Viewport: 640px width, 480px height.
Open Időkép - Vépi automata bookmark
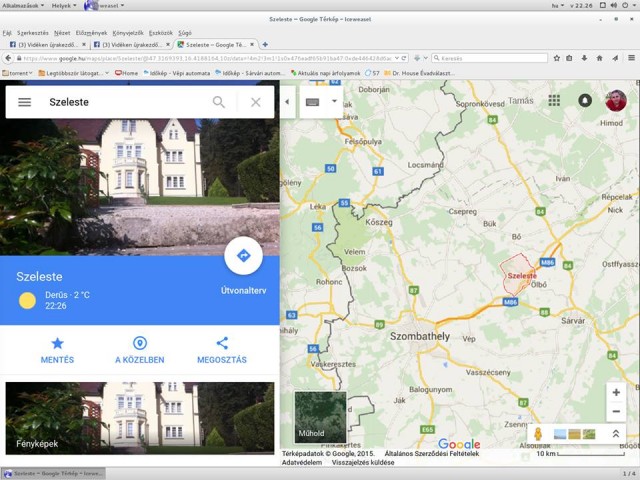click(x=177, y=73)
